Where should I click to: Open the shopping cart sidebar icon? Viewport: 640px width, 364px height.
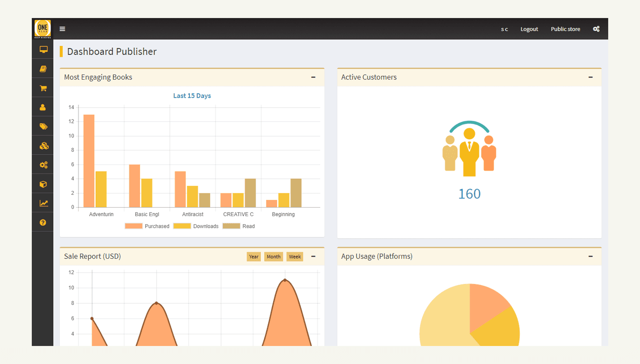[43, 88]
